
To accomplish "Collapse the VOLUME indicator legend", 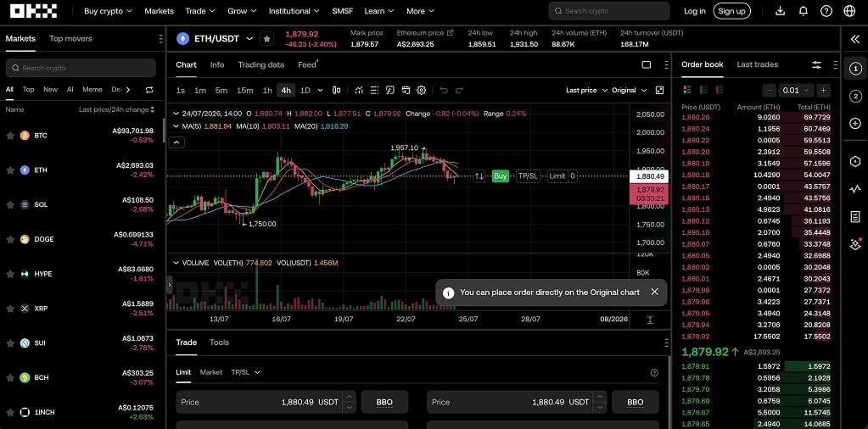I will click(x=176, y=263).
